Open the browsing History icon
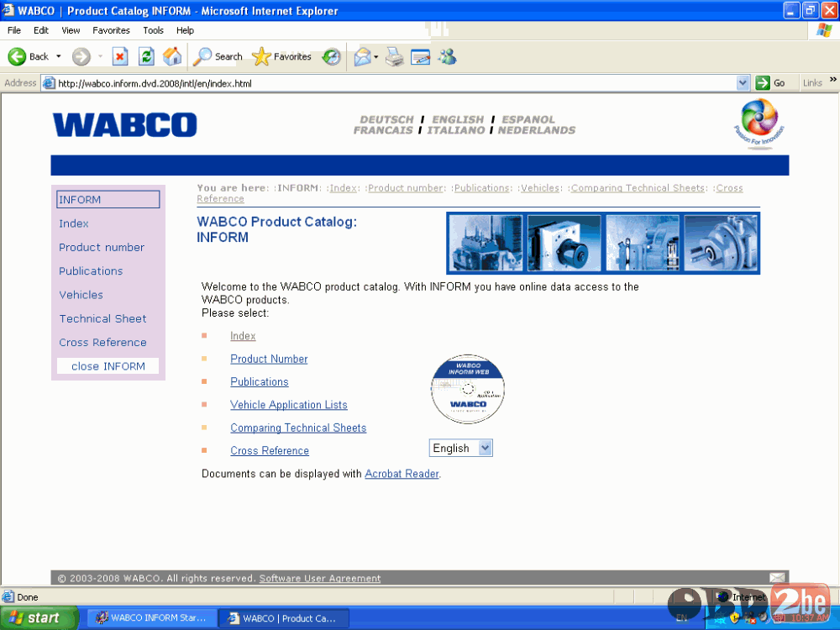The height and width of the screenshot is (630, 840). click(x=332, y=56)
